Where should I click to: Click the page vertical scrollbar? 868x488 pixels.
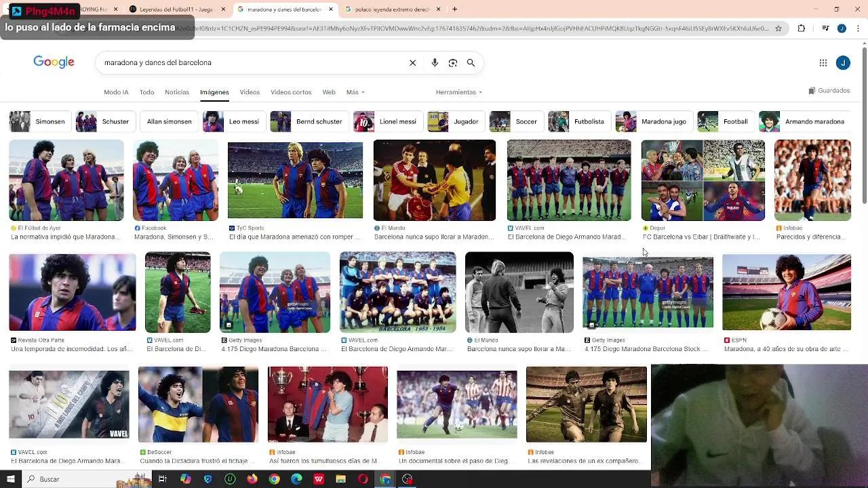pyautogui.click(x=864, y=125)
